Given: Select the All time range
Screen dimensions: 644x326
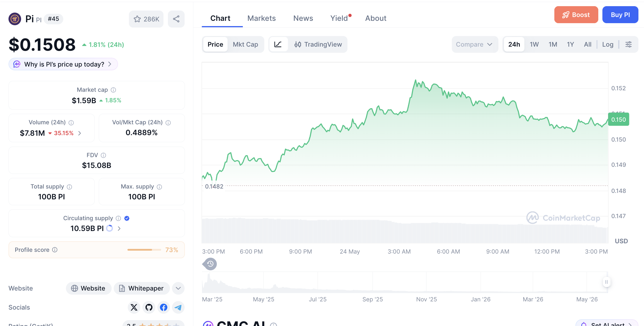Looking at the screenshot, I should click(588, 45).
